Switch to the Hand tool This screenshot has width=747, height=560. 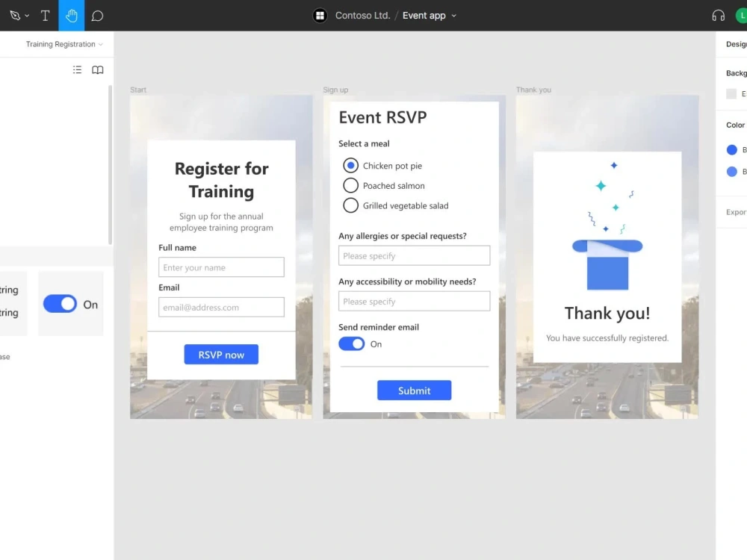tap(71, 15)
